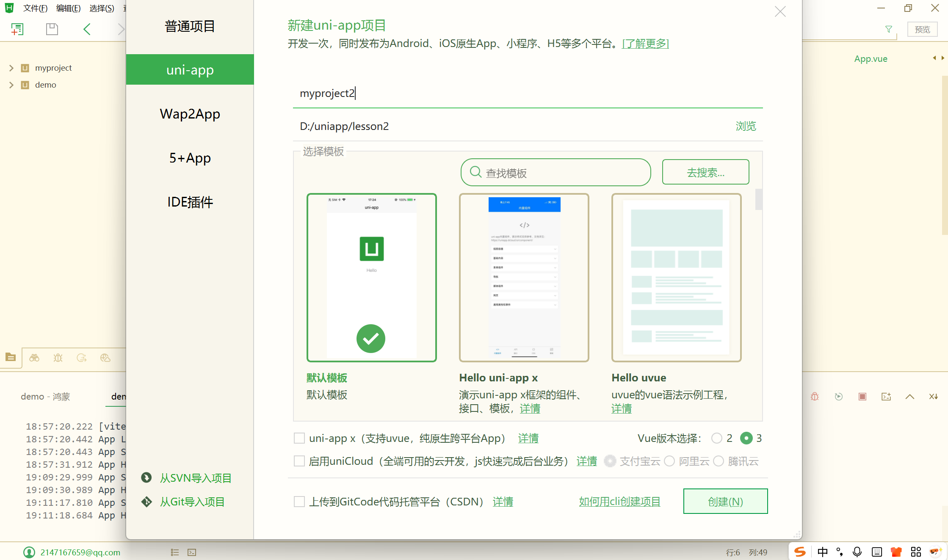948x560 pixels.
Task: Click the user account avatar icon
Action: click(29, 552)
